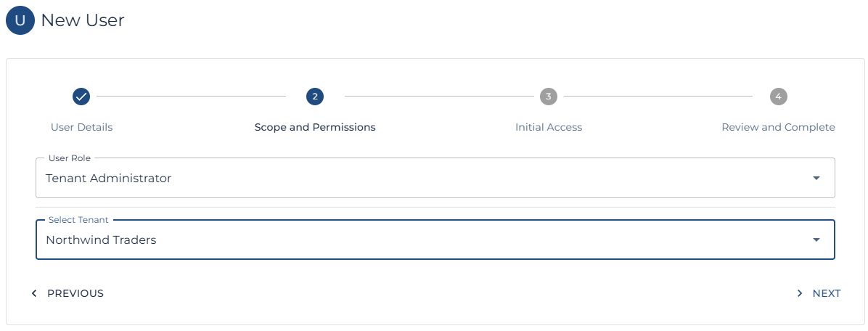Click the left chevron next to Previous
Image resolution: width=868 pixels, height=331 pixels.
[33, 293]
